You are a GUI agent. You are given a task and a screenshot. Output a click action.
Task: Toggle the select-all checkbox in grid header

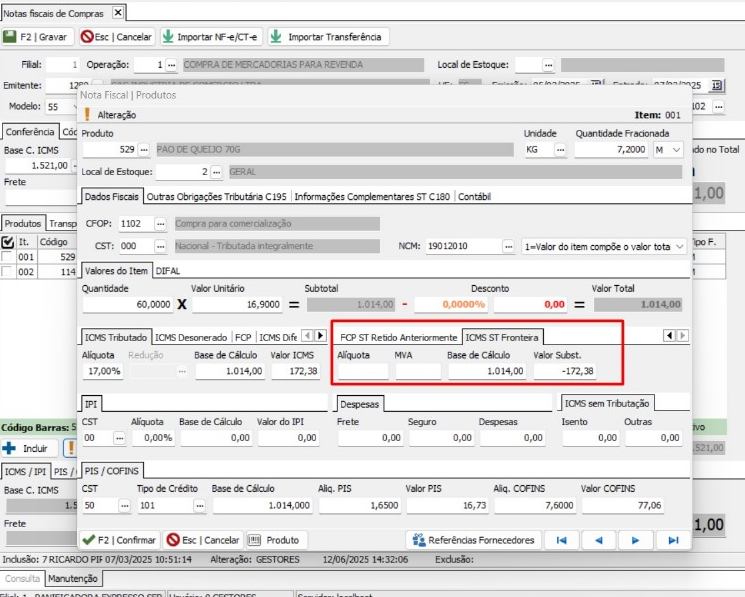[x=9, y=242]
